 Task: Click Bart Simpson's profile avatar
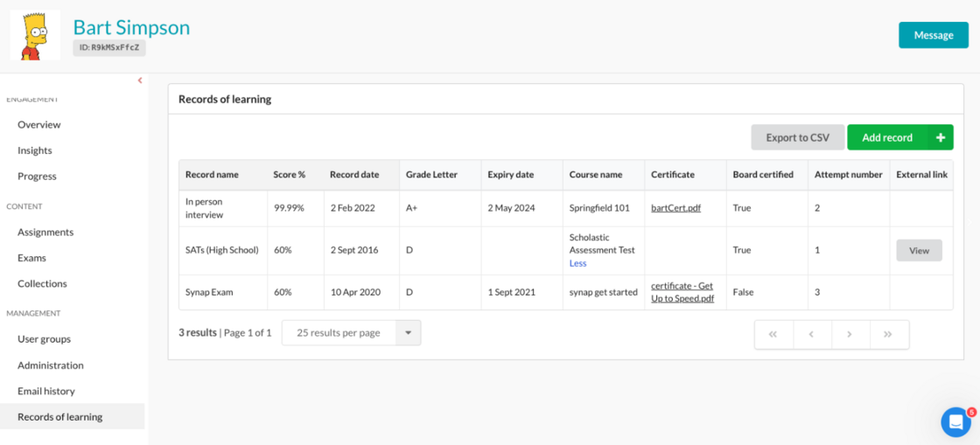coord(35,35)
